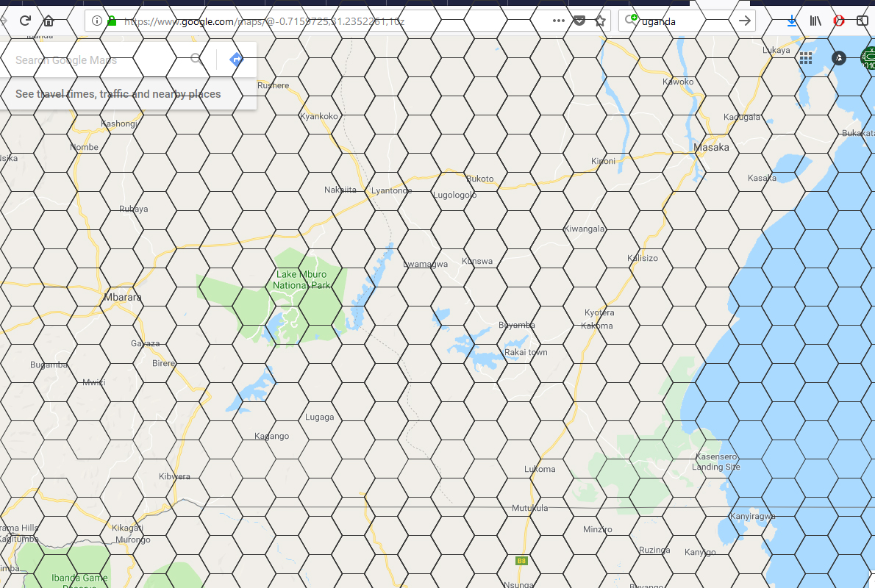Expand travel times, traffic and nearby places

point(118,94)
